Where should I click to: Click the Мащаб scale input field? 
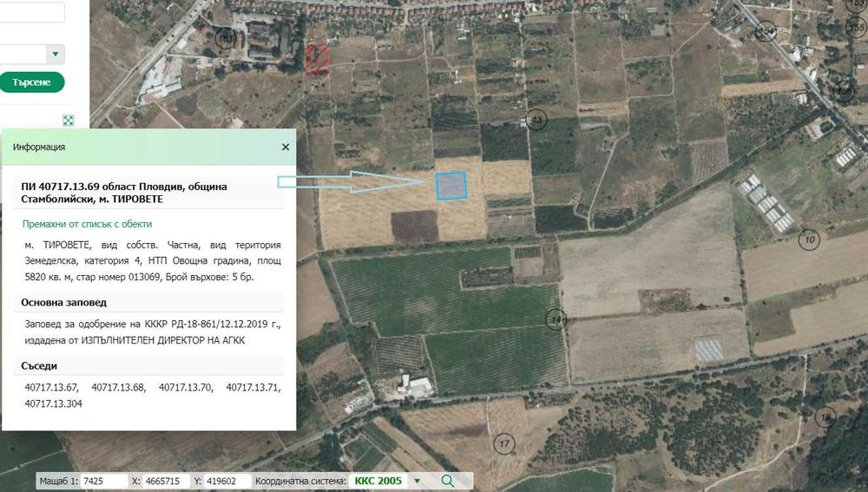tap(105, 481)
